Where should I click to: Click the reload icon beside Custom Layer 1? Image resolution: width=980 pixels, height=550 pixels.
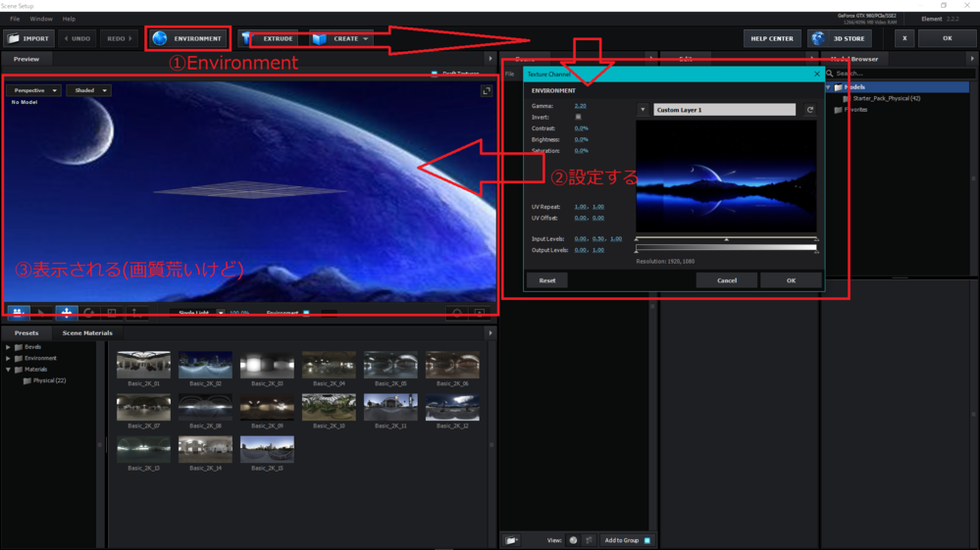click(x=809, y=110)
